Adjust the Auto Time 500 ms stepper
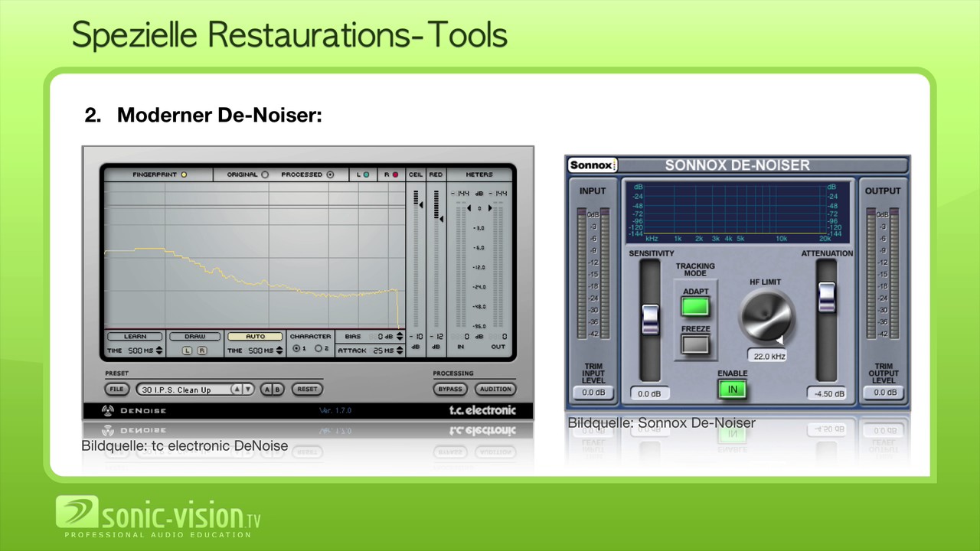This screenshot has width=980, height=551. (x=279, y=350)
